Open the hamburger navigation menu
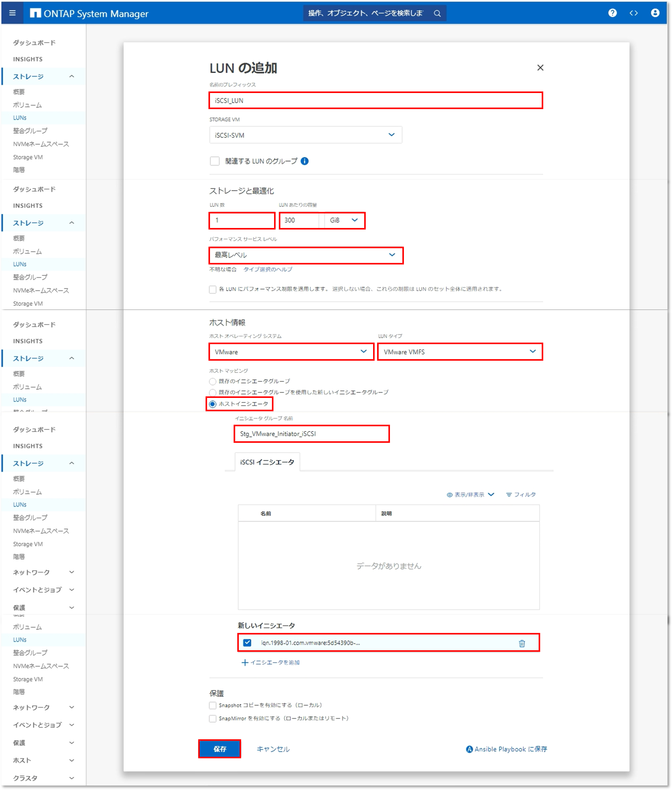The image size is (672, 790). coord(12,13)
